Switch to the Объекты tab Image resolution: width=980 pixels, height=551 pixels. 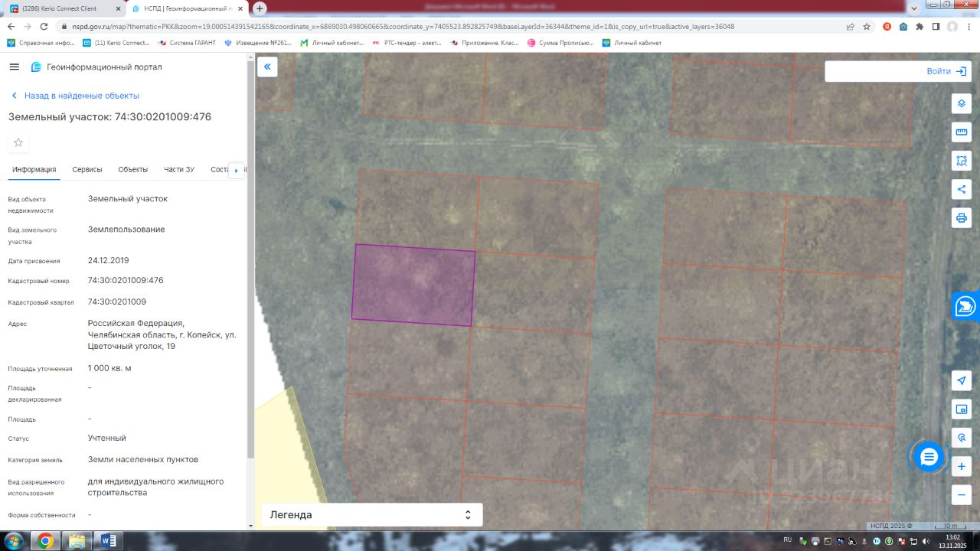coord(133,169)
